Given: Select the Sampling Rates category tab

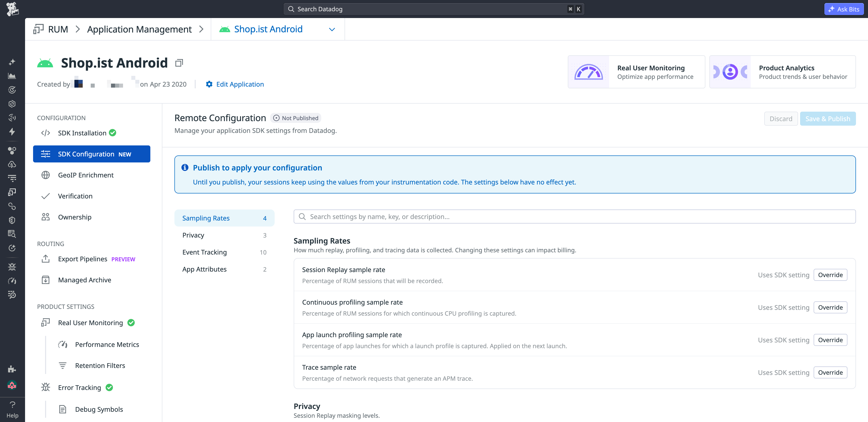Looking at the screenshot, I should pos(225,218).
